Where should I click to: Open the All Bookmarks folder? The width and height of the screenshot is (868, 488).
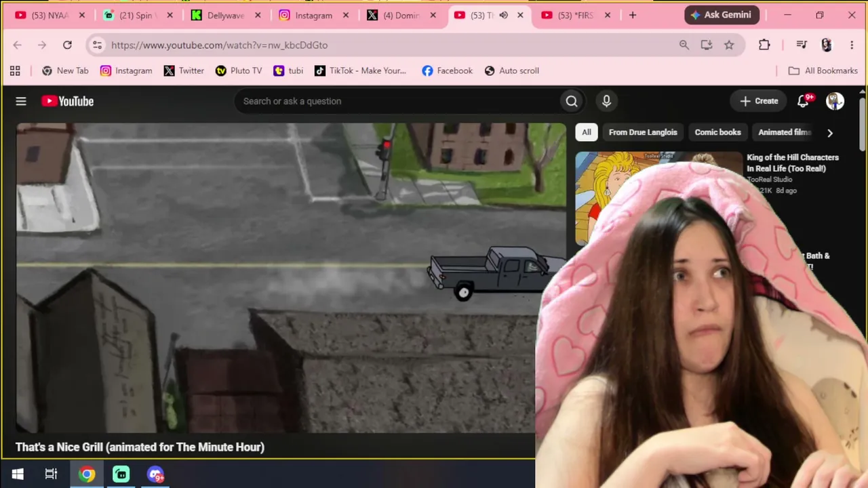(823, 70)
